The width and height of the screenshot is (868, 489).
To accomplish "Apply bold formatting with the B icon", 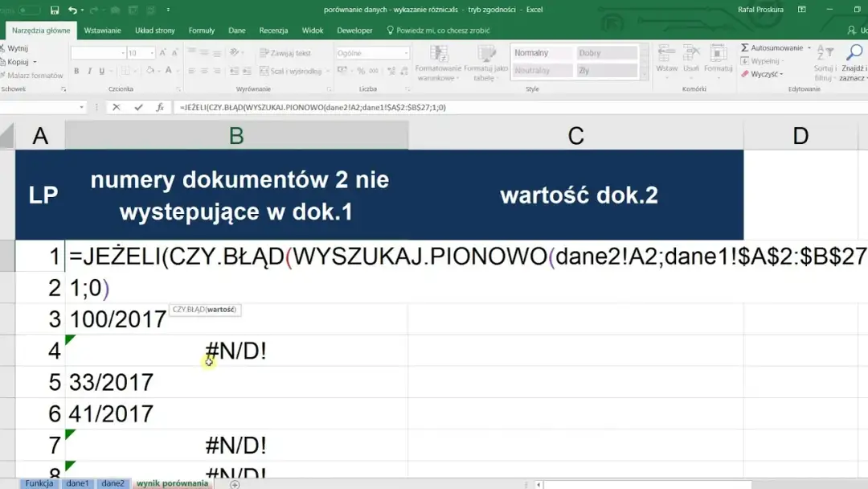I will click(x=76, y=71).
